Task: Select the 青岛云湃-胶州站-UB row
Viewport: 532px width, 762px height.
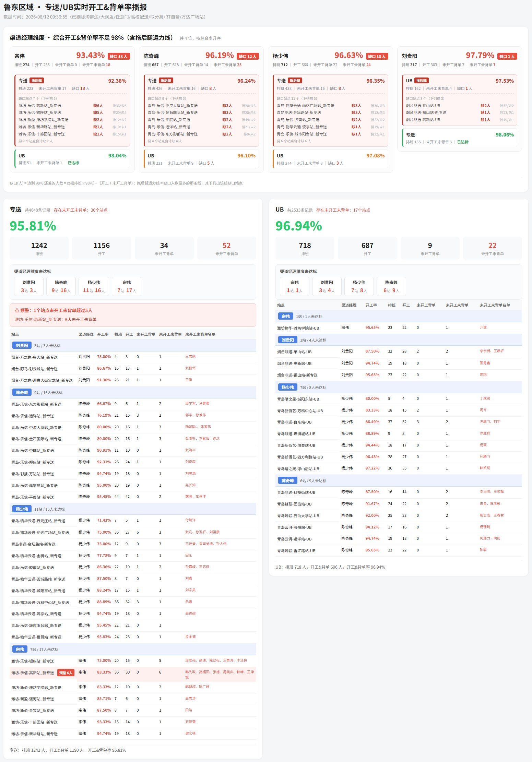Action: click(399, 527)
